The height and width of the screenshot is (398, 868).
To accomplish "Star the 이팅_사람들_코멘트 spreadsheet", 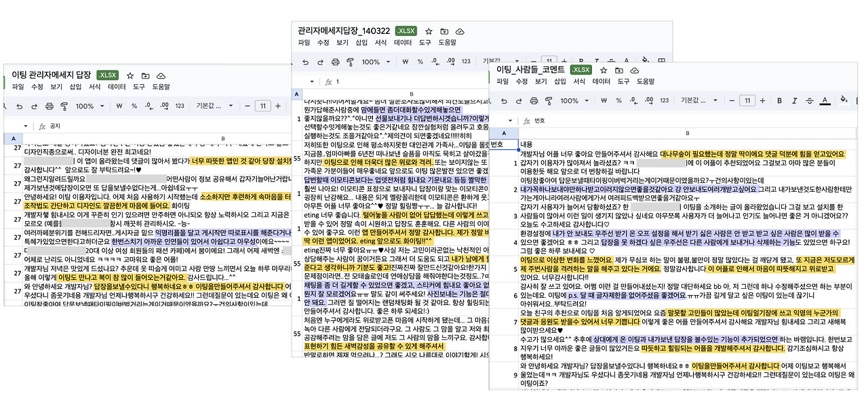I will 603,71.
